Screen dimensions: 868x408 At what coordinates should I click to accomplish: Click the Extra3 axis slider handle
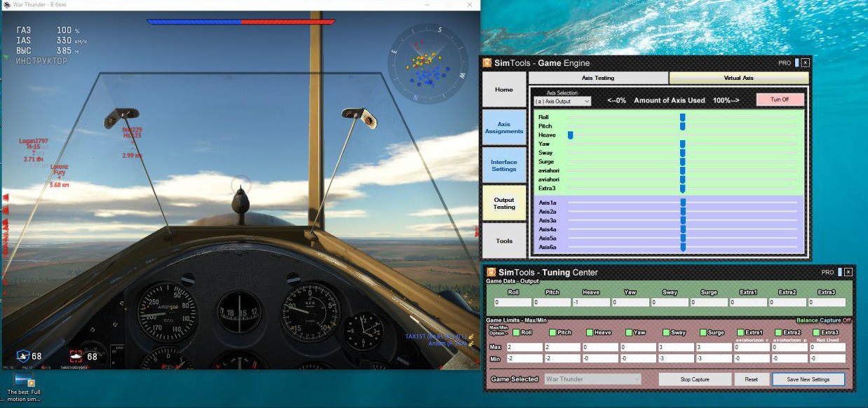(x=682, y=189)
